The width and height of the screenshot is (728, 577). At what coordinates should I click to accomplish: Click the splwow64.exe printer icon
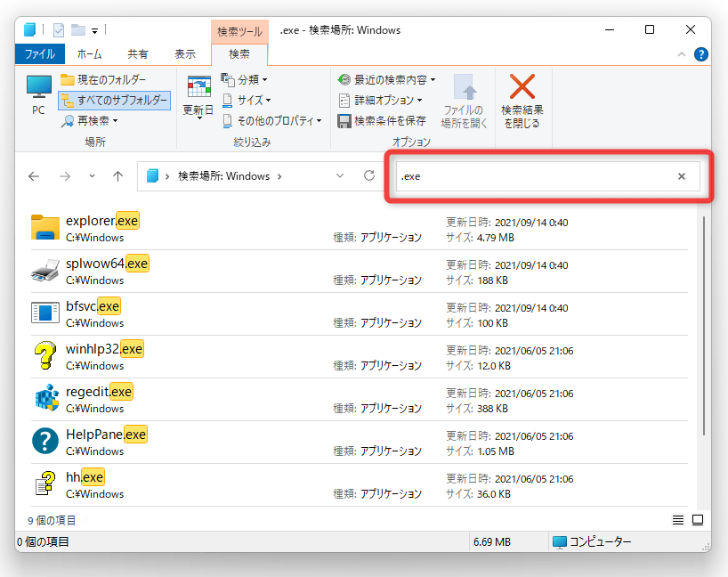coord(45,271)
